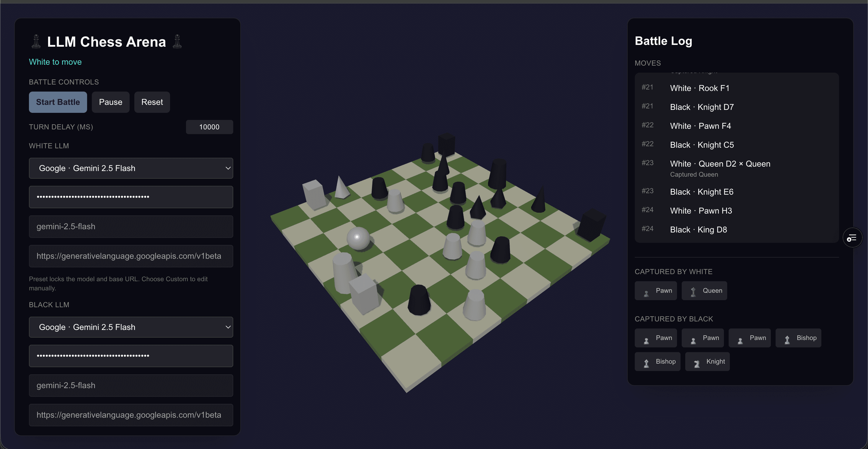Click the base URL field under White LLM
The image size is (868, 449).
click(131, 256)
